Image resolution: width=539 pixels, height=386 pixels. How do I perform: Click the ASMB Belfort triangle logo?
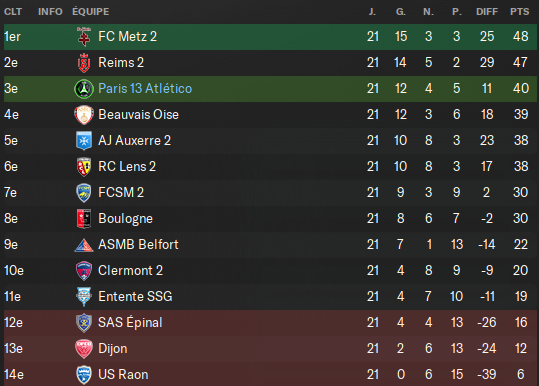[x=84, y=245]
